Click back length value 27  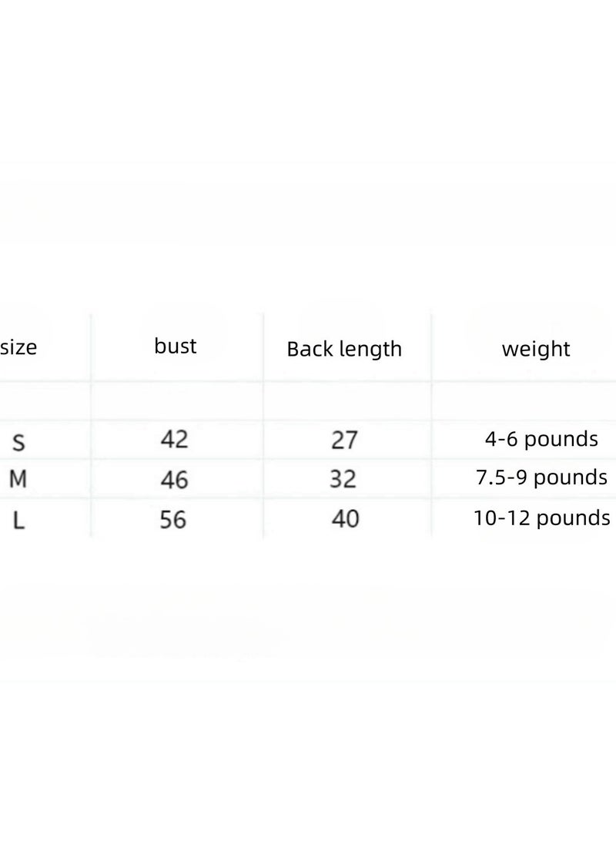(x=344, y=440)
